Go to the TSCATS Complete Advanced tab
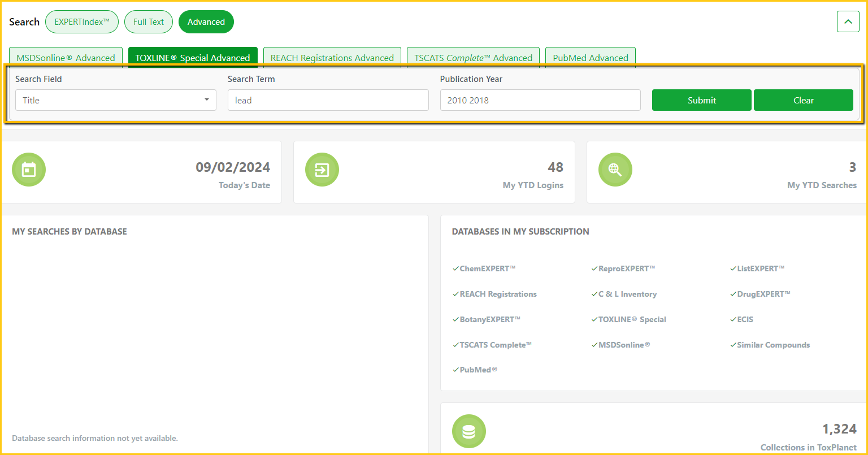Screen dimensions: 868x455 tap(473, 58)
